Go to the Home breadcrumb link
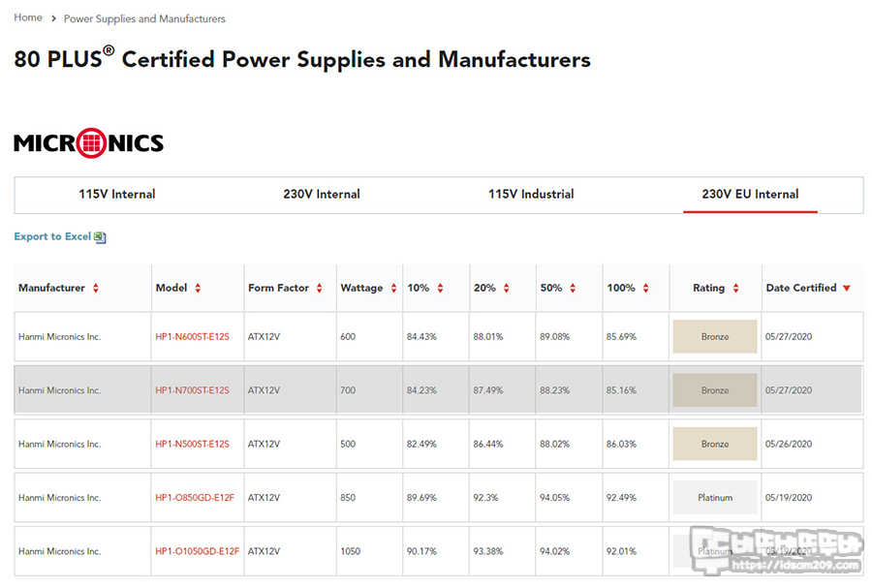 (28, 17)
